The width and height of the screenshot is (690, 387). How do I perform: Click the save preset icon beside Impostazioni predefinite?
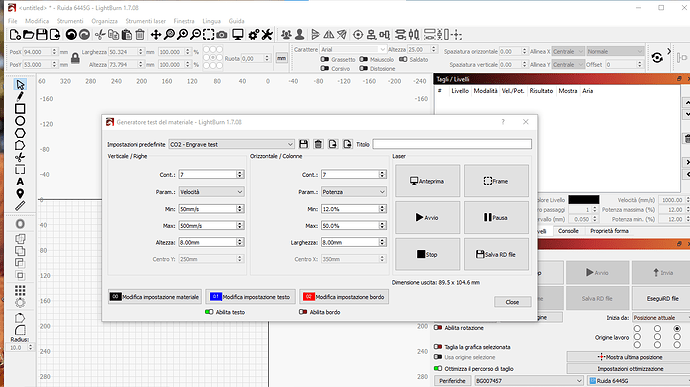303,144
